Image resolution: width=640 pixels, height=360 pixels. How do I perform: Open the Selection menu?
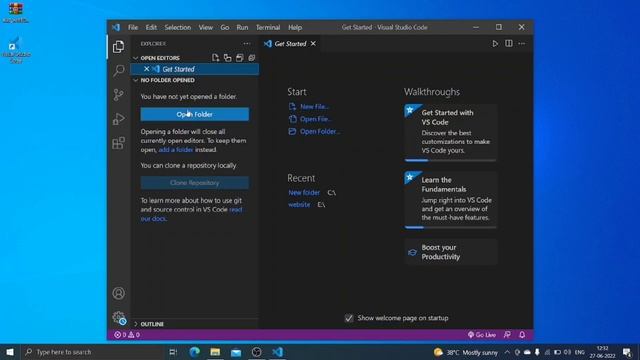[178, 27]
